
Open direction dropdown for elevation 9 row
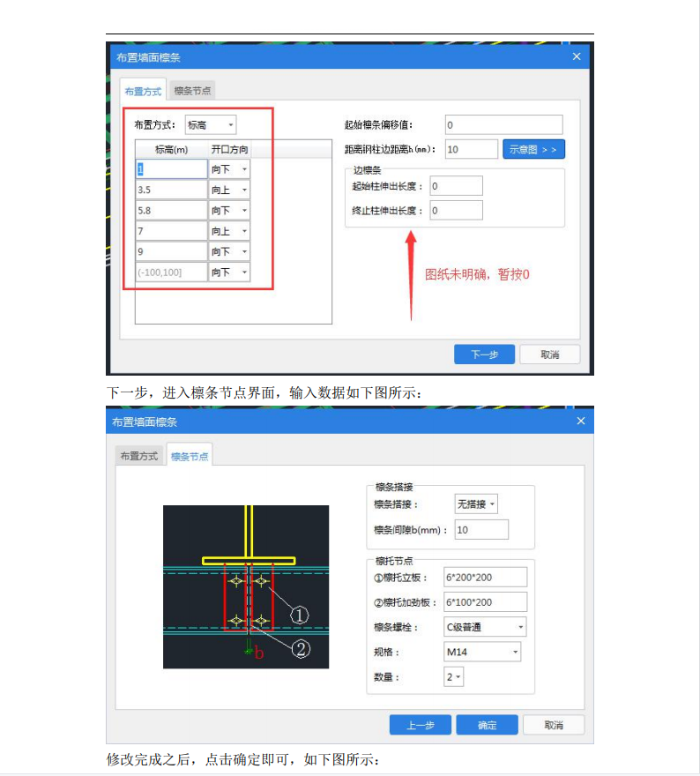[x=229, y=251]
